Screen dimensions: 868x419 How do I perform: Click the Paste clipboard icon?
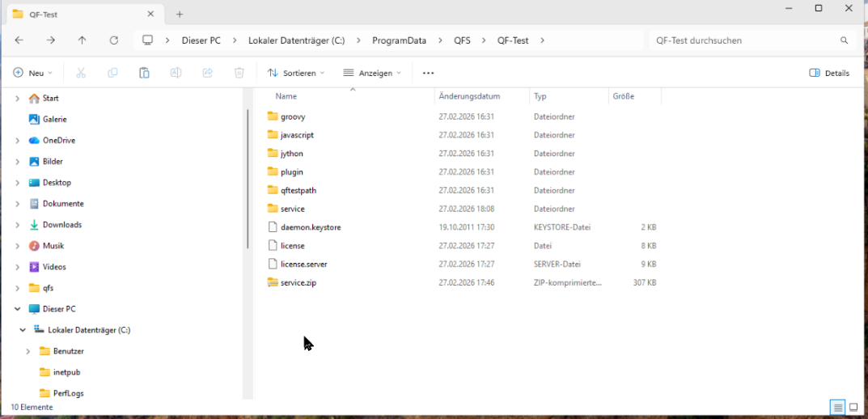(144, 73)
